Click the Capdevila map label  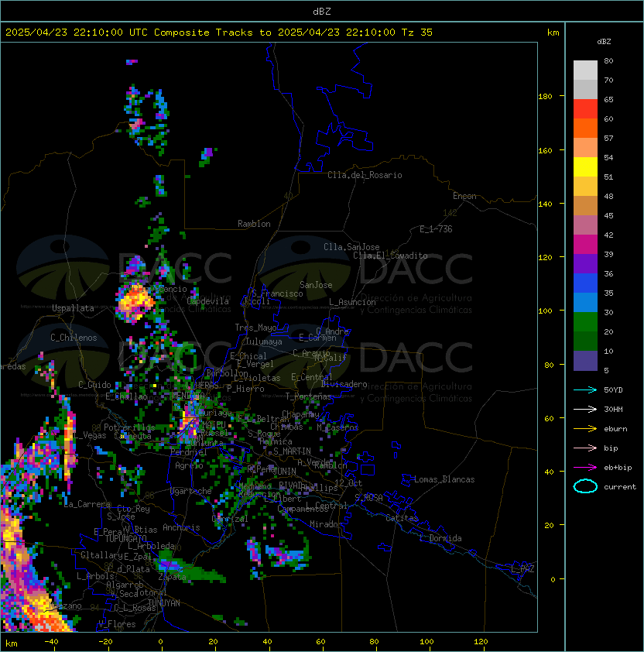[208, 301]
